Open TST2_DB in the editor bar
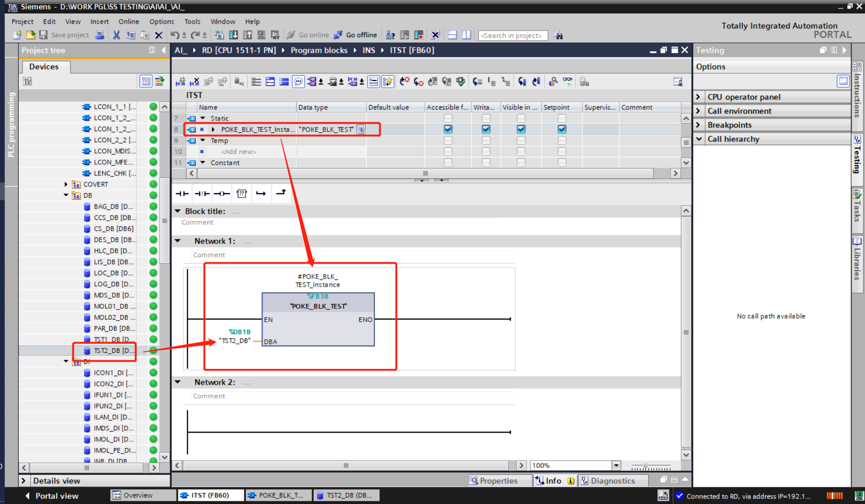The height and width of the screenshot is (504, 865). [345, 495]
